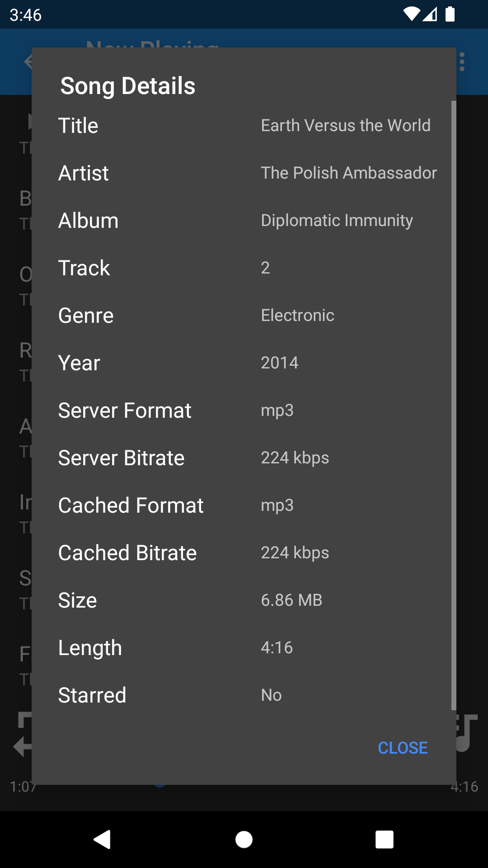Tap the CLOSE button in the dialog
Screen dimensions: 488x868
pos(403,748)
